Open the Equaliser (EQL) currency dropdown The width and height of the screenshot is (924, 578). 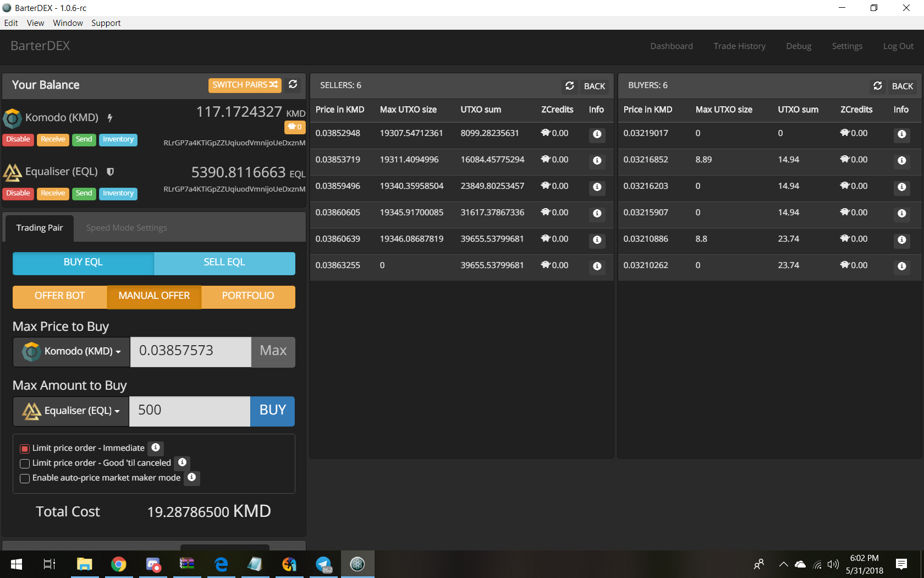pyautogui.click(x=71, y=411)
